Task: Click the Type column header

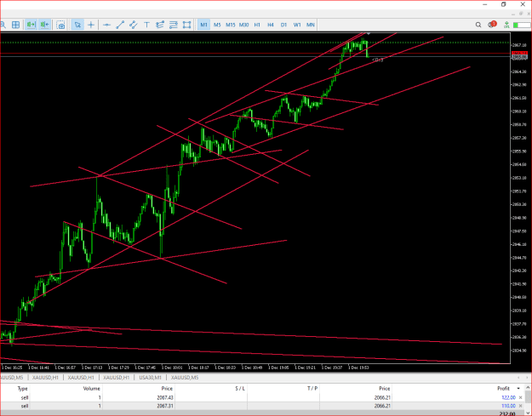Action: 22,388
